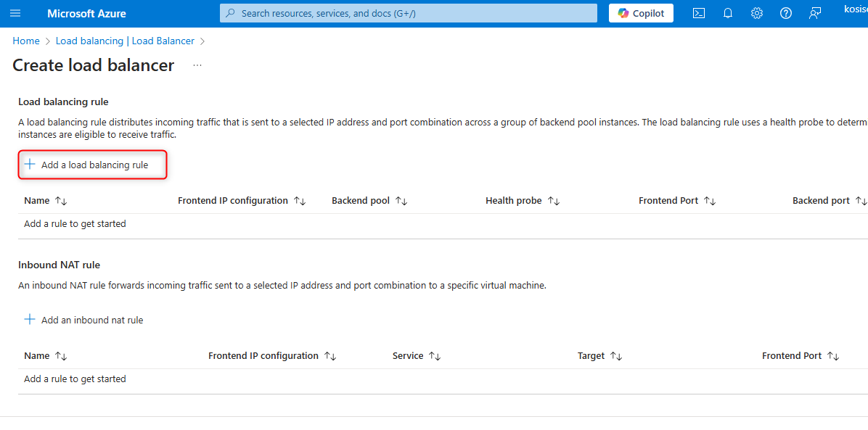Sort by Backend pool column
The width and height of the screenshot is (868, 430).
point(370,200)
